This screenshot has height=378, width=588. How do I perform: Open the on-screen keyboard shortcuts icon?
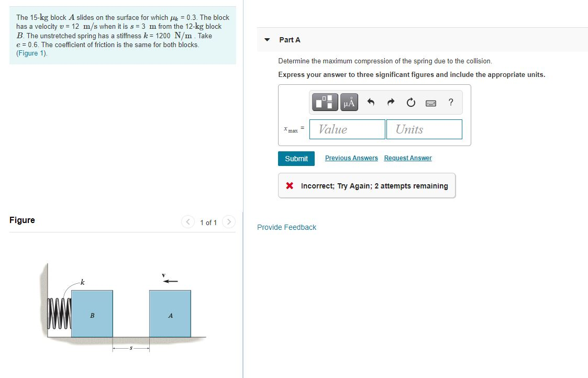point(430,102)
